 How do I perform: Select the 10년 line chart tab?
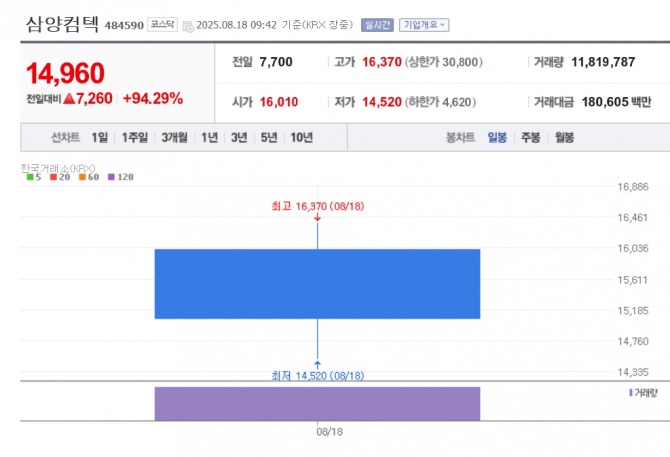[x=301, y=138]
